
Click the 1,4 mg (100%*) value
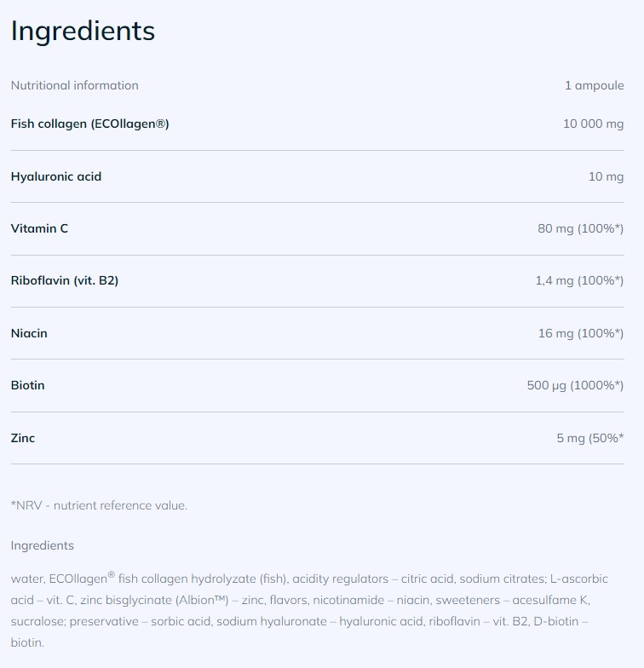tap(579, 280)
